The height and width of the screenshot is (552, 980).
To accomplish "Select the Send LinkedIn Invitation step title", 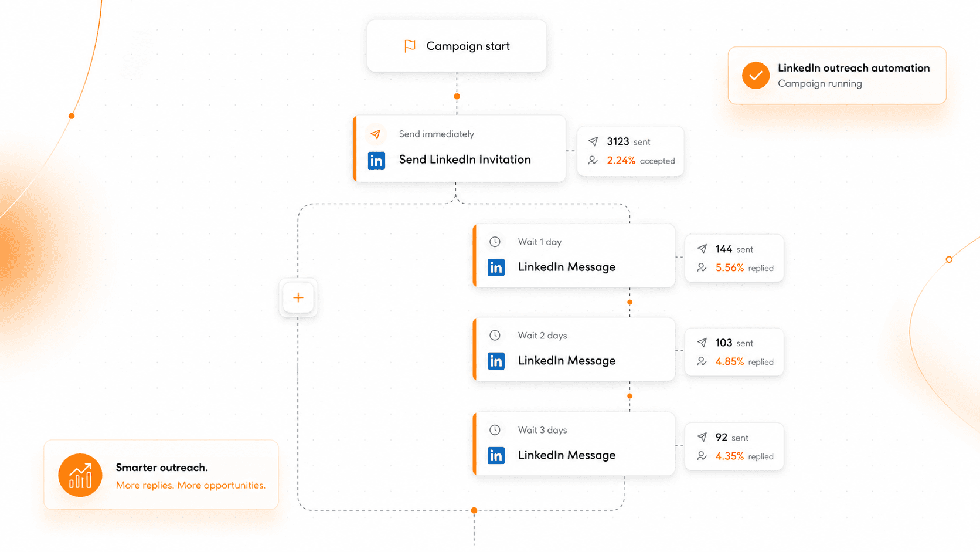I will coord(465,160).
